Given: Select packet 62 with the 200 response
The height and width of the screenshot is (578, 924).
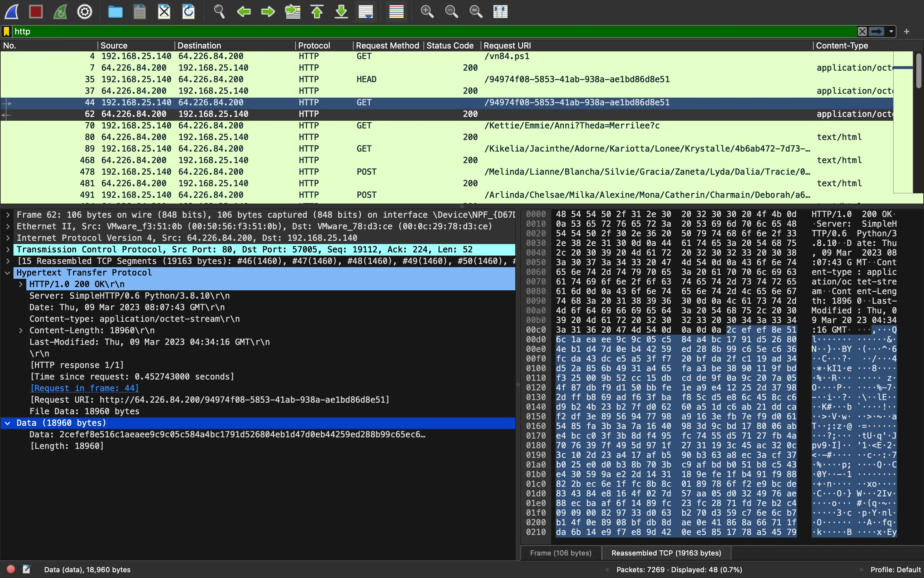Looking at the screenshot, I should point(447,114).
